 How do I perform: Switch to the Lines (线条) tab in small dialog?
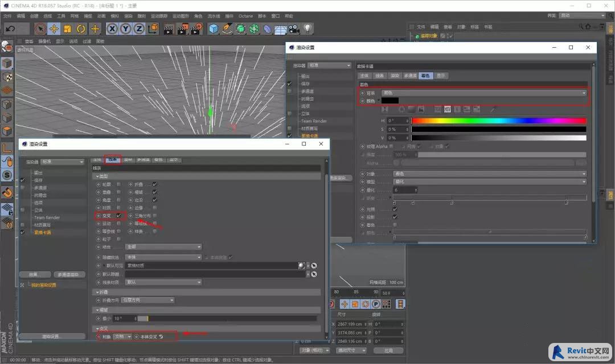tap(113, 159)
